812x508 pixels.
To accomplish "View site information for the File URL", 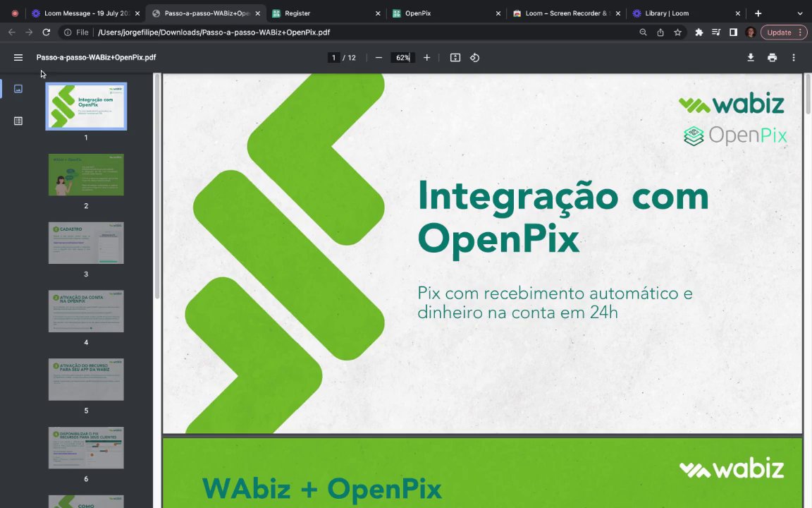I will pyautogui.click(x=76, y=32).
